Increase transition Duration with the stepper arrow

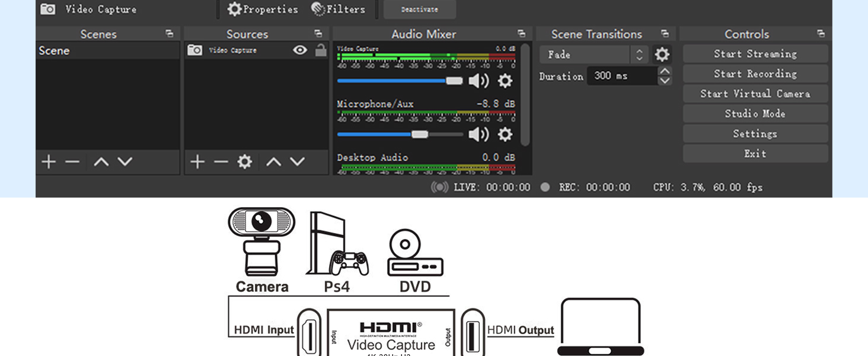665,71
